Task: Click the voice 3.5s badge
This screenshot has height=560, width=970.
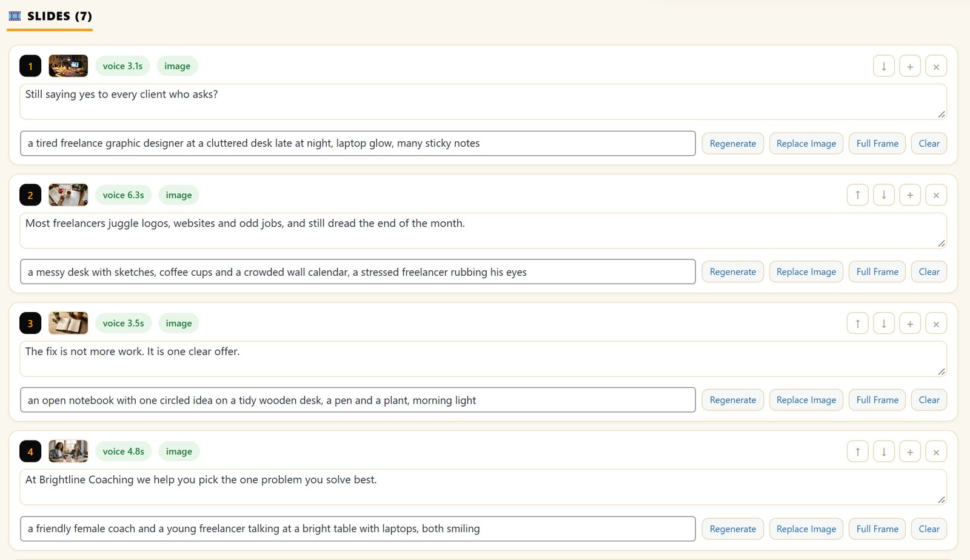Action: click(x=123, y=323)
